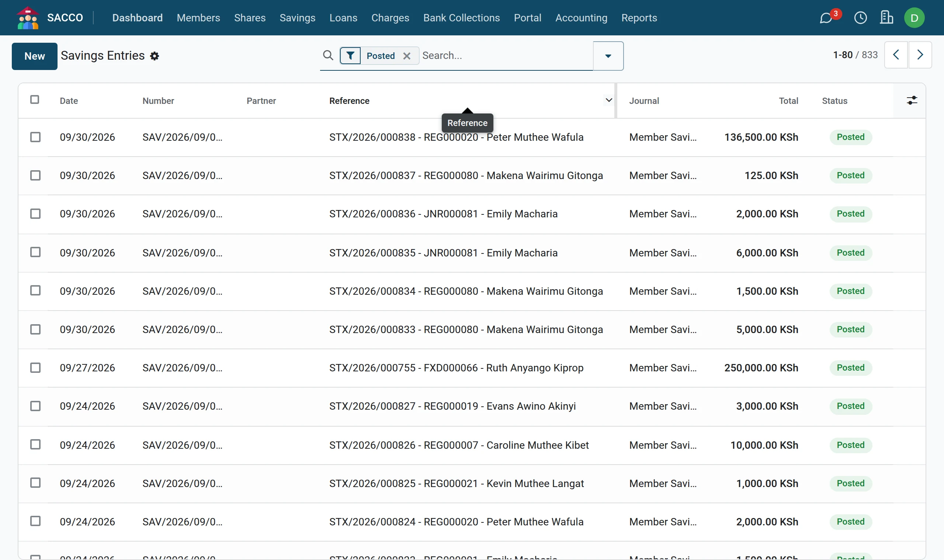The image size is (944, 560).
Task: Go to the Dashboard link
Action: pos(138,18)
